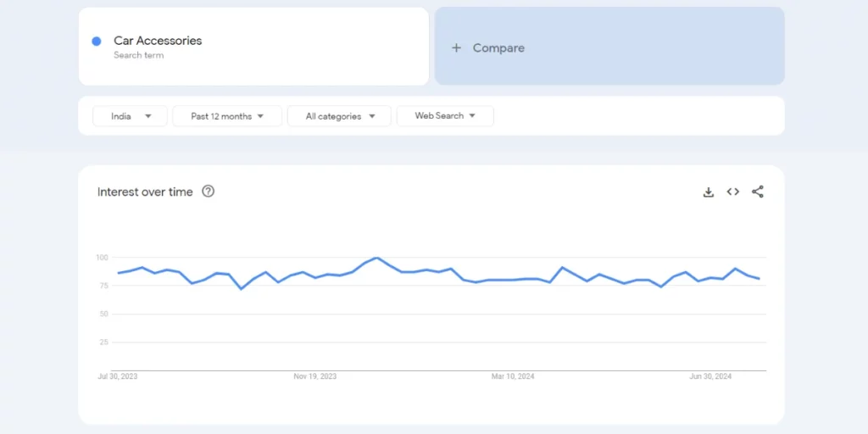Add a comparison term using Compare

coord(609,46)
